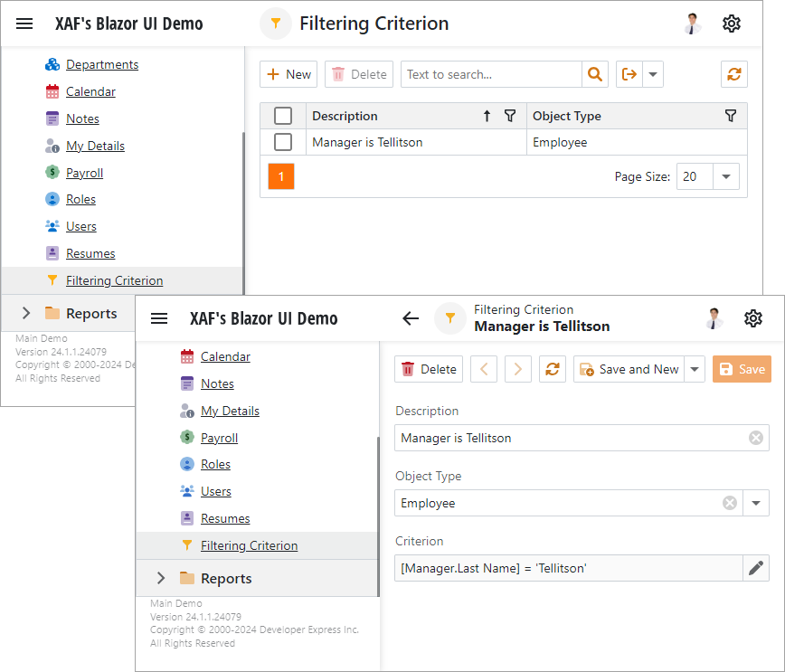Image resolution: width=785 pixels, height=672 pixels.
Task: Open Resumes in back window navigation
Action: (90, 253)
